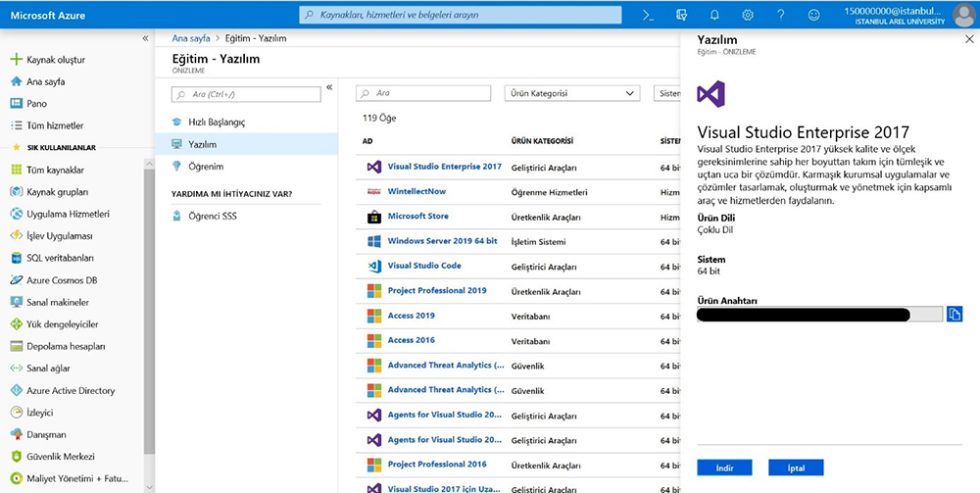Copy the product key with copy icon

(x=954, y=315)
